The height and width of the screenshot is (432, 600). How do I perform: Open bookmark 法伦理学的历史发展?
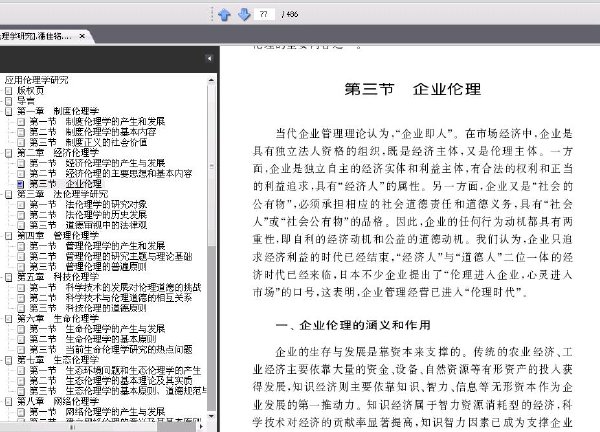coord(88,215)
